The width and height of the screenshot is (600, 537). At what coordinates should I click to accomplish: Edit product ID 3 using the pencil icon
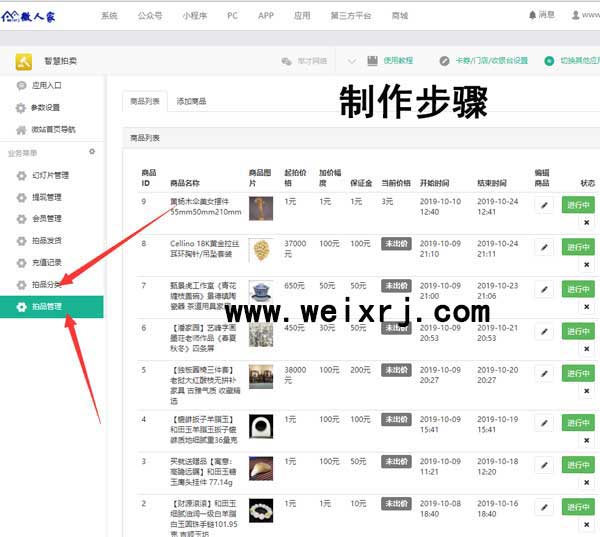[544, 465]
